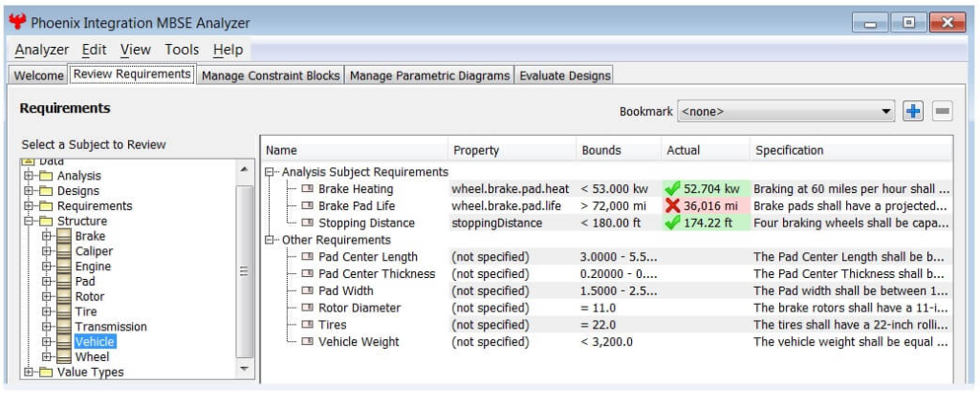Open the Tools menu
Image resolution: width=980 pixels, height=406 pixels.
(x=182, y=50)
